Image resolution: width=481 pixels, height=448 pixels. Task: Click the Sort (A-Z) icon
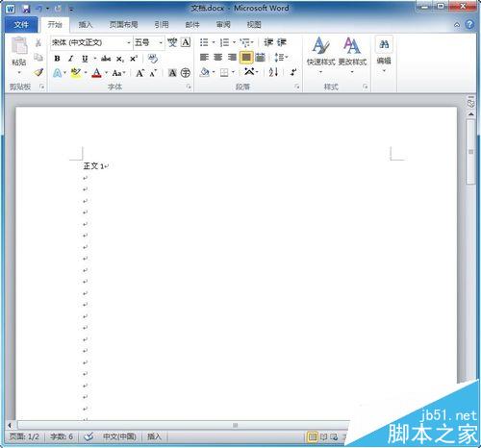pos(273,72)
